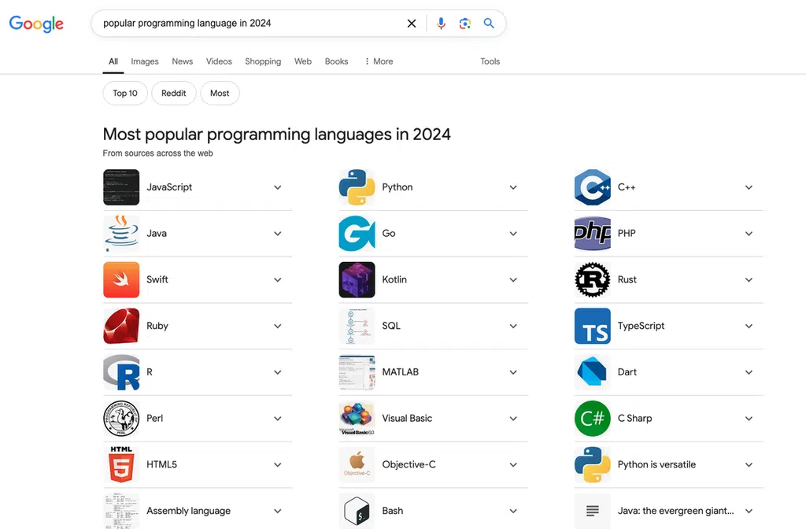Screen dimensions: 806x532
Task: Expand the Swift entry chevron
Action: (x=278, y=280)
